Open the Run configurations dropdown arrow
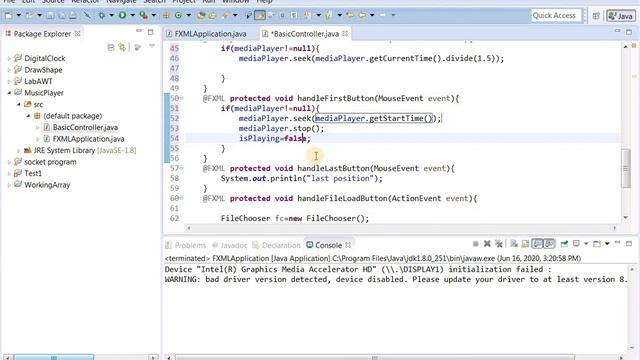 click(132, 16)
